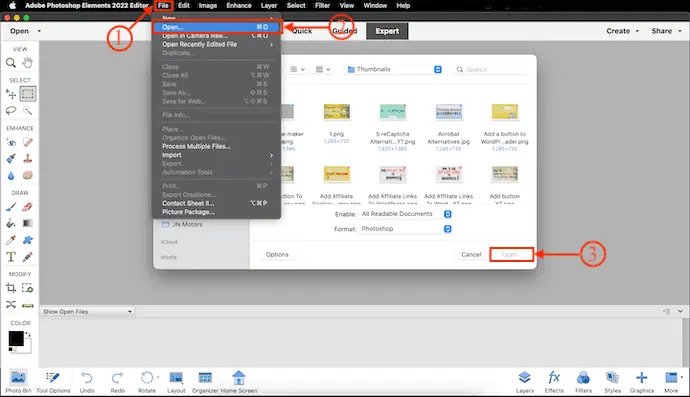Click the background color swatch
690x397 pixels.
coord(26,349)
